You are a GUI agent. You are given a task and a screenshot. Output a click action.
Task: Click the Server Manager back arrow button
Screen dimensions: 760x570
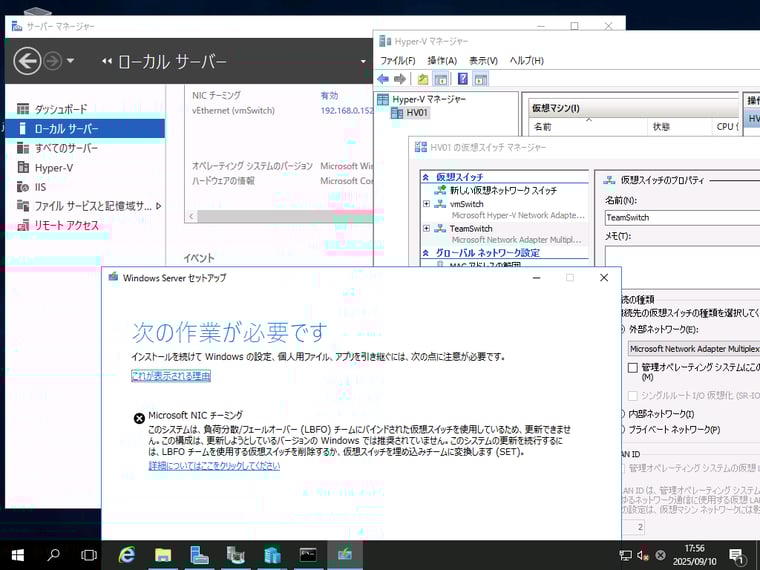[x=27, y=61]
